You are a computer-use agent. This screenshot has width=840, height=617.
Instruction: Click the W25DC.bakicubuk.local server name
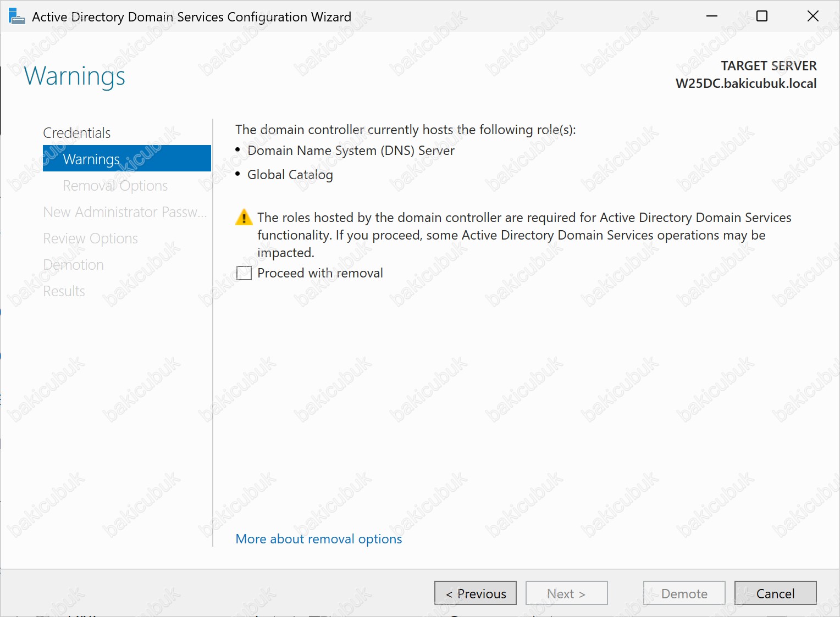coord(746,84)
